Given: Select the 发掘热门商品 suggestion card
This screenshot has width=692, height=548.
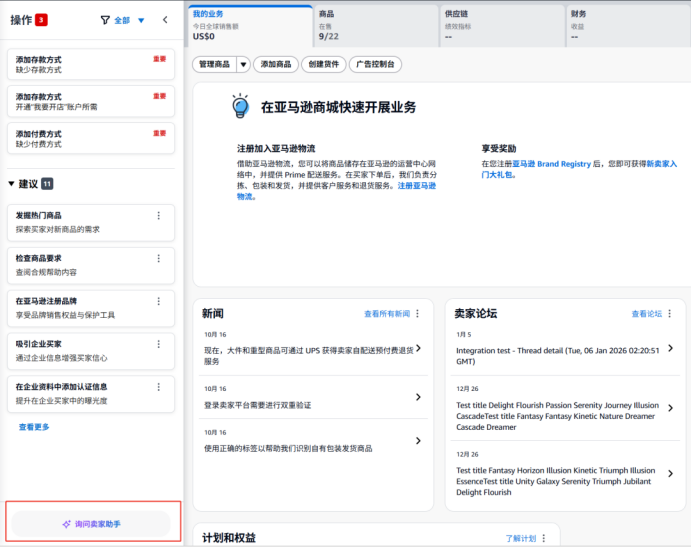Looking at the screenshot, I should coord(91,222).
